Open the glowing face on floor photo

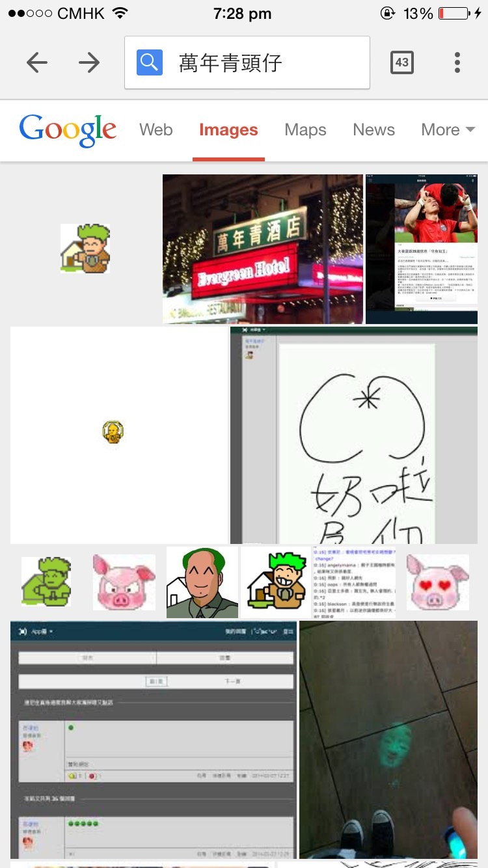[388, 739]
